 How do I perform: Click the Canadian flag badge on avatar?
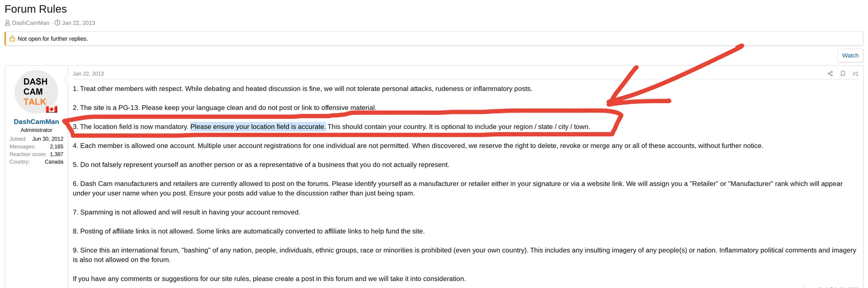(52, 109)
